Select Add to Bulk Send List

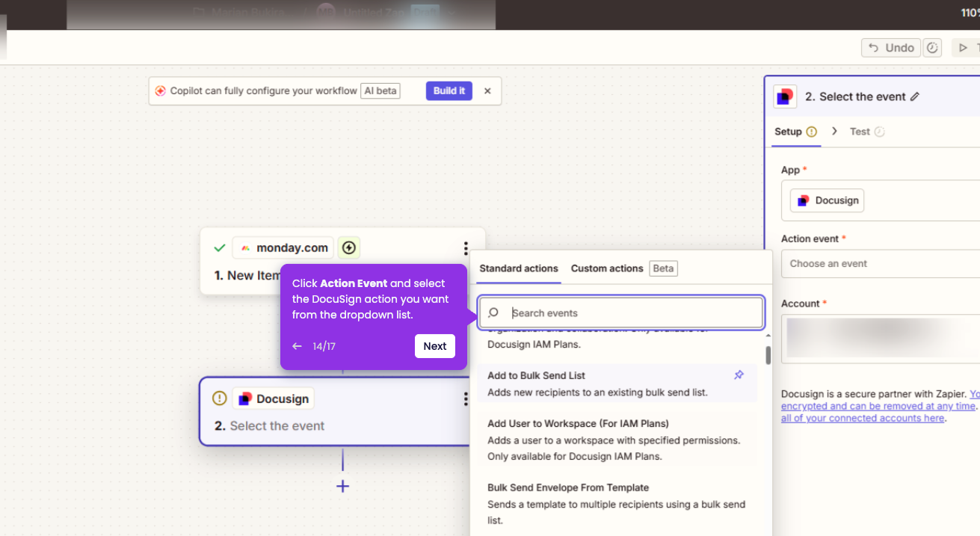[x=617, y=383]
